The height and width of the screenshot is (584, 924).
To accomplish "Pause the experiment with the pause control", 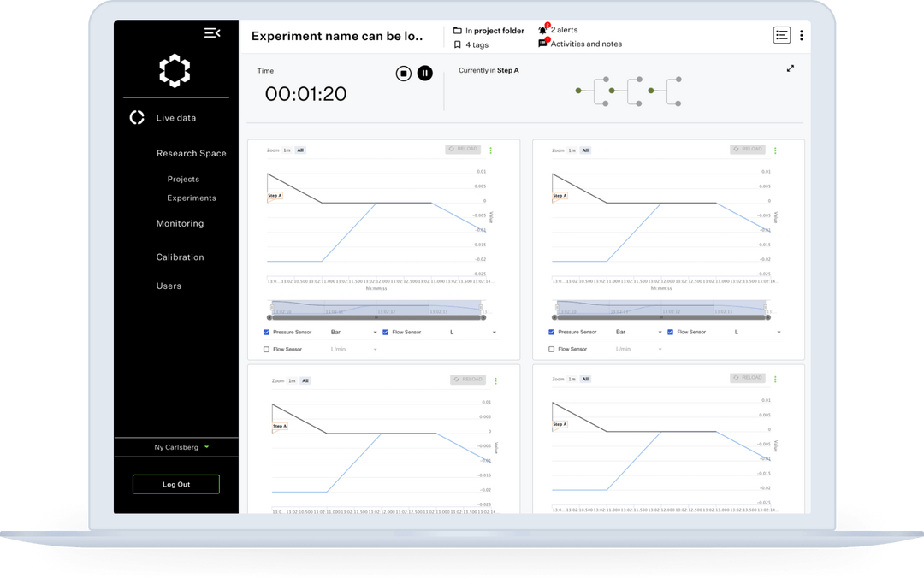I will [425, 73].
